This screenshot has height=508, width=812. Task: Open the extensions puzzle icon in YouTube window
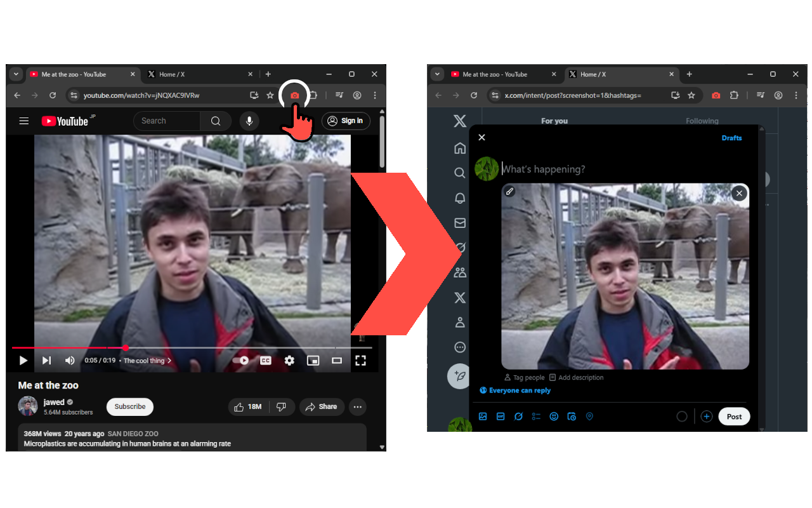click(x=313, y=95)
